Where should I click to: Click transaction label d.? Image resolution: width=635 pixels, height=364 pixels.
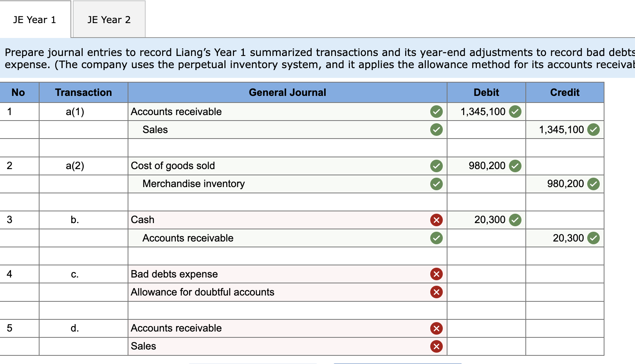click(75, 328)
